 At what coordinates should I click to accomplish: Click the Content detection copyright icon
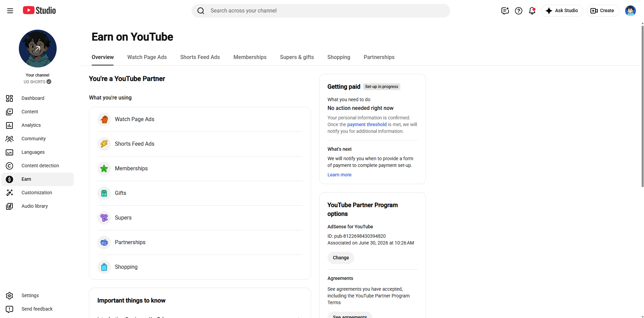pos(9,166)
